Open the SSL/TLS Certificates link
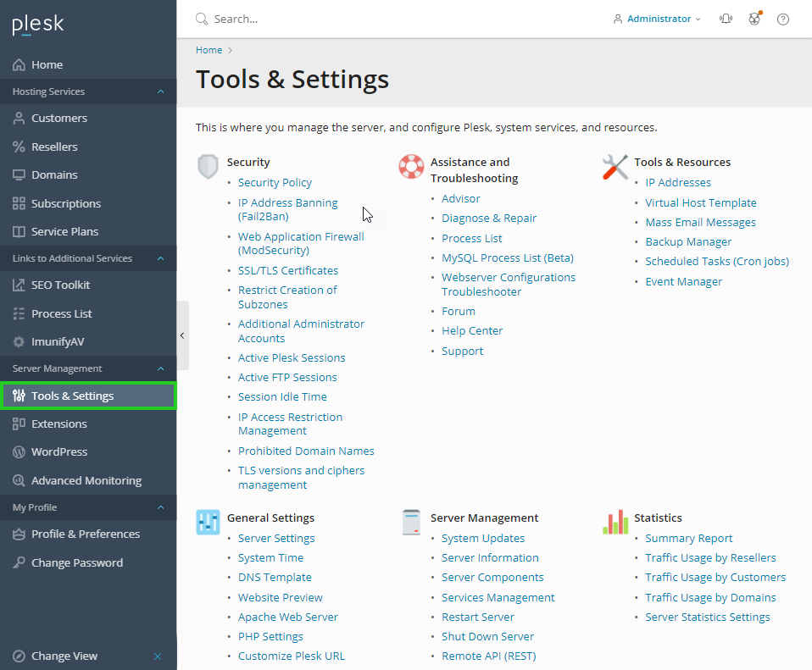 pyautogui.click(x=288, y=270)
